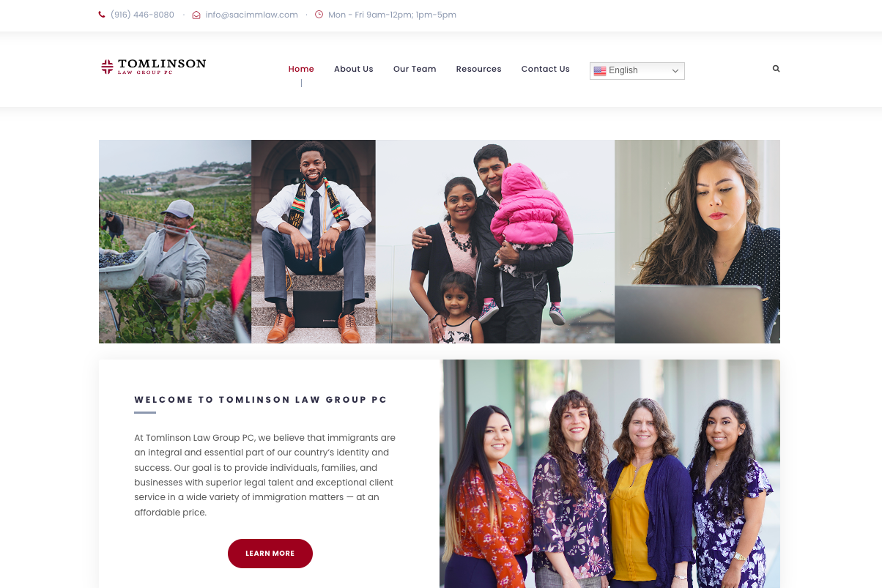Open the English language dropdown
The image size is (882, 588).
637,71
